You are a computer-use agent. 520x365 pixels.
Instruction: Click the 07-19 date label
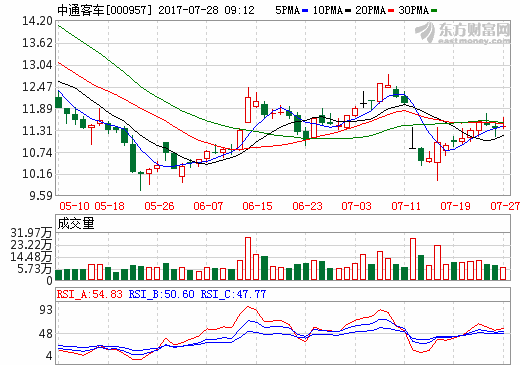[455, 206]
